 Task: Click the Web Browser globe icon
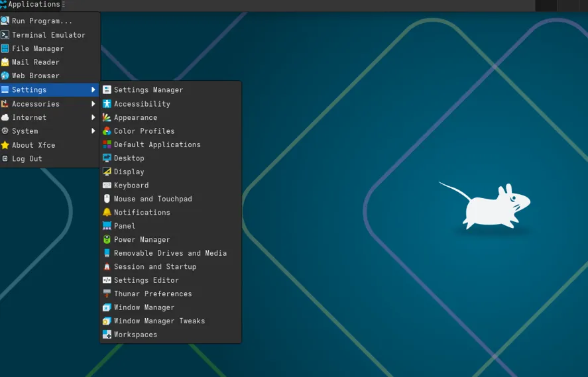(x=5, y=76)
